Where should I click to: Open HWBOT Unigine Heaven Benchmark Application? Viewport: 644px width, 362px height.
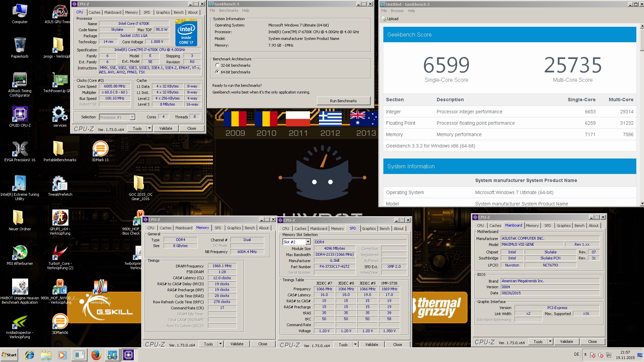click(19, 292)
